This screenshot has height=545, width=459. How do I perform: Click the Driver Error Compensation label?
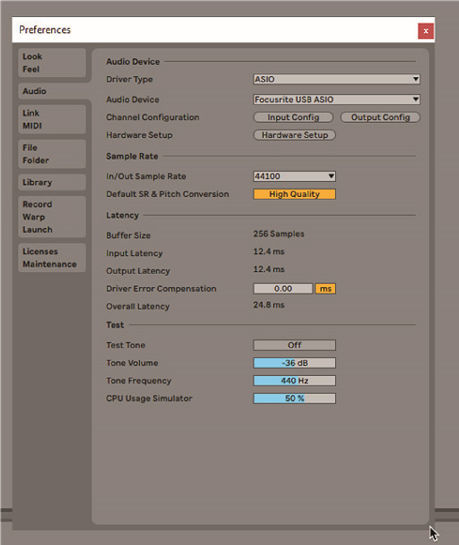pos(161,289)
